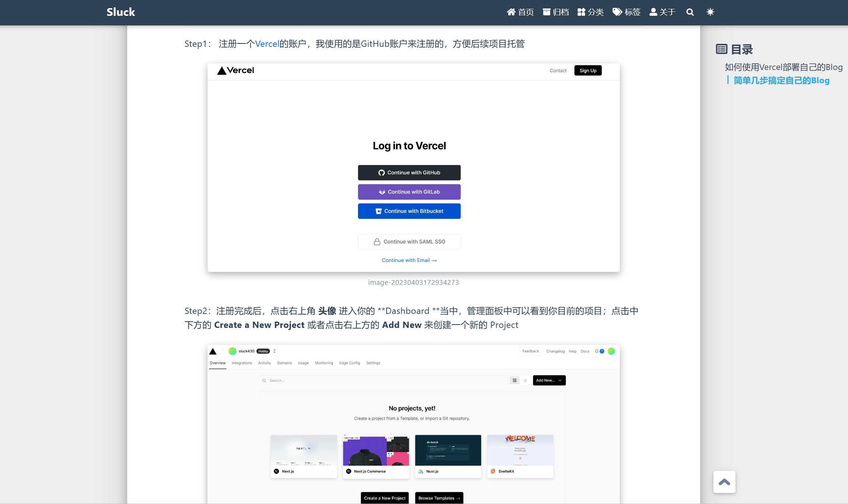This screenshot has width=848, height=504.
Task: Open the 标签 (Tags) panel
Action: tap(627, 12)
